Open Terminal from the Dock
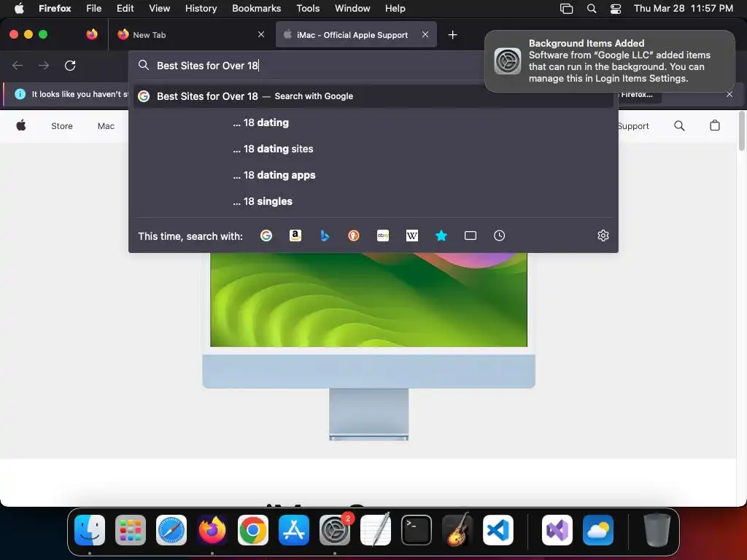Viewport: 747px width, 560px height. 417,530
